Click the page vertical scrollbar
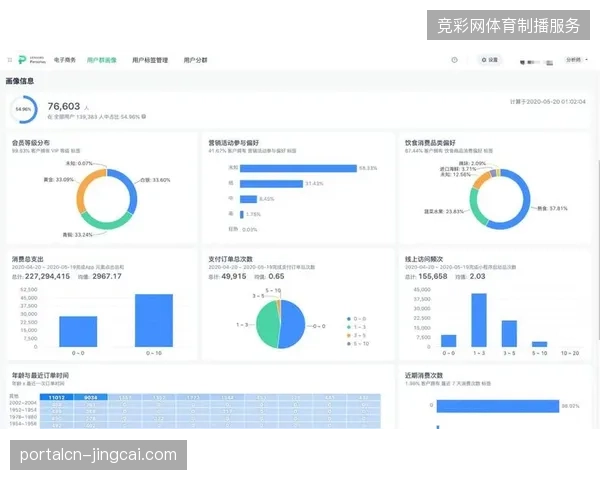This screenshot has width=600, height=480. pos(598,249)
